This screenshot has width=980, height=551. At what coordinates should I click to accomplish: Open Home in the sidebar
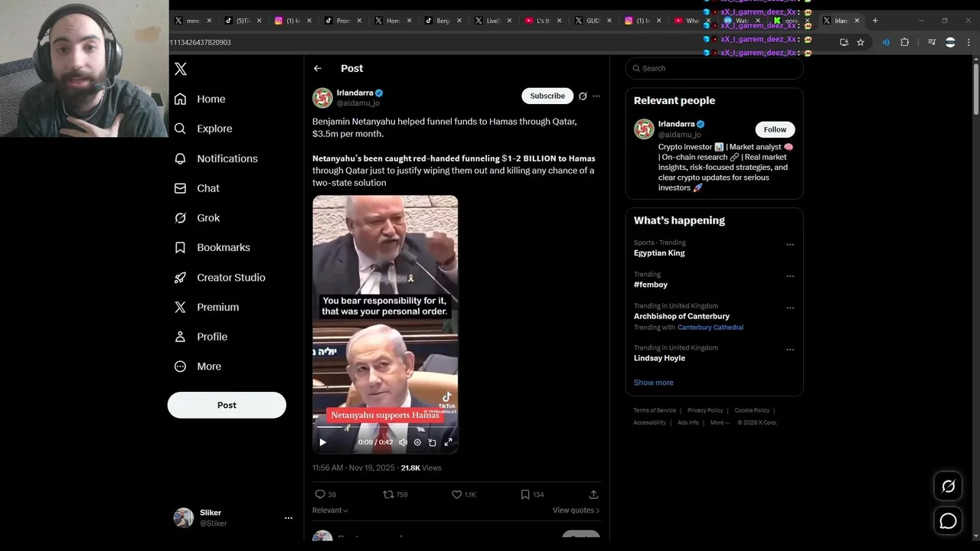200,99
